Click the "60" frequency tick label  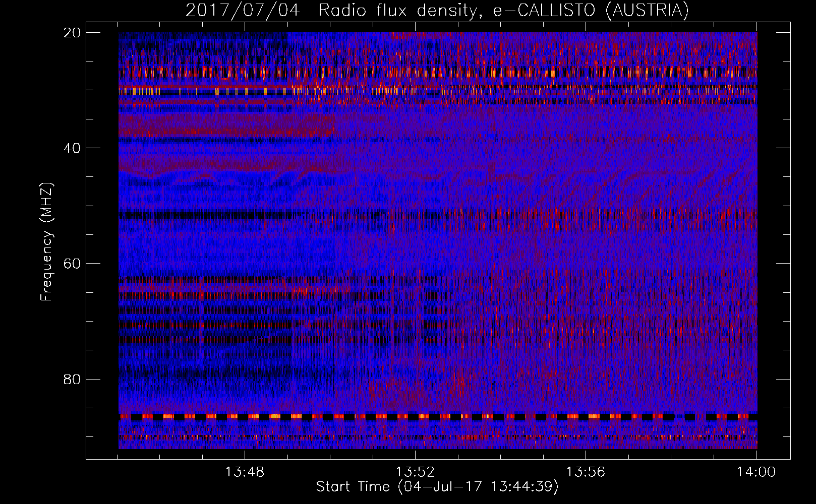tap(72, 263)
